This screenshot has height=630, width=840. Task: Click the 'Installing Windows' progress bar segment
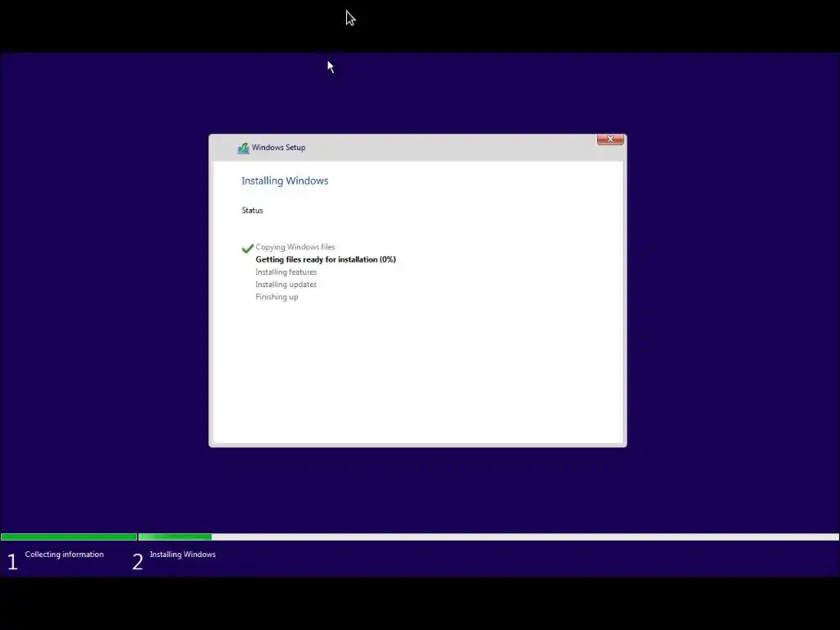489,536
